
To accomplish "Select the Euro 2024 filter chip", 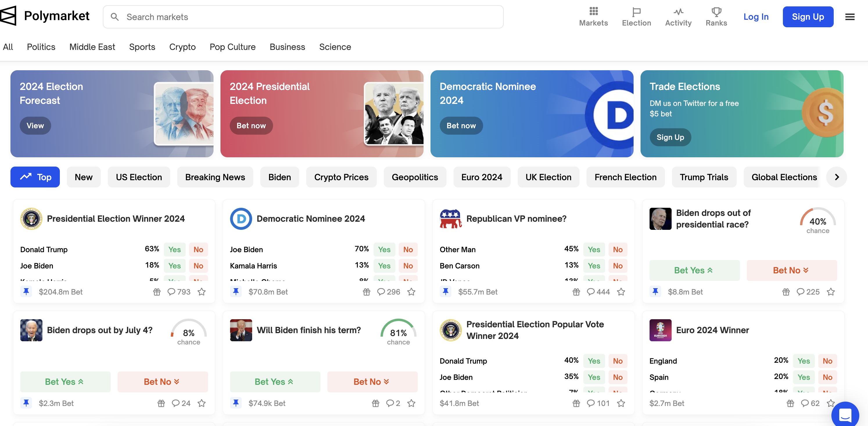I will (x=482, y=177).
